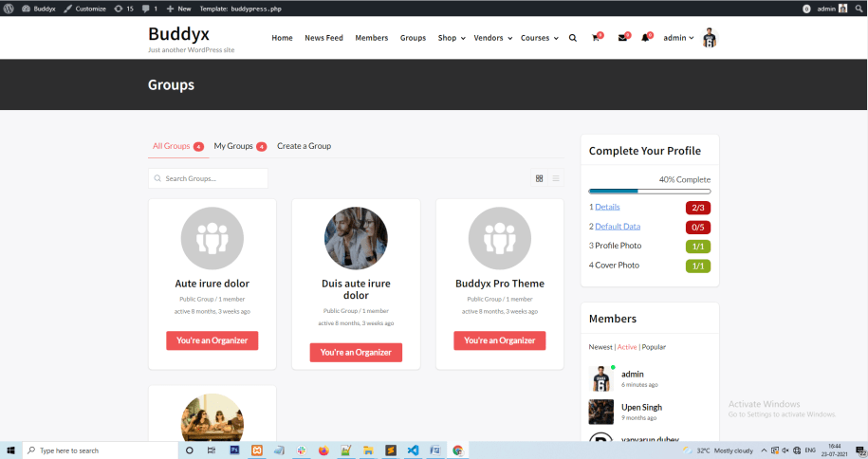
Task: Open Slack from the taskbar
Action: [x=301, y=450]
